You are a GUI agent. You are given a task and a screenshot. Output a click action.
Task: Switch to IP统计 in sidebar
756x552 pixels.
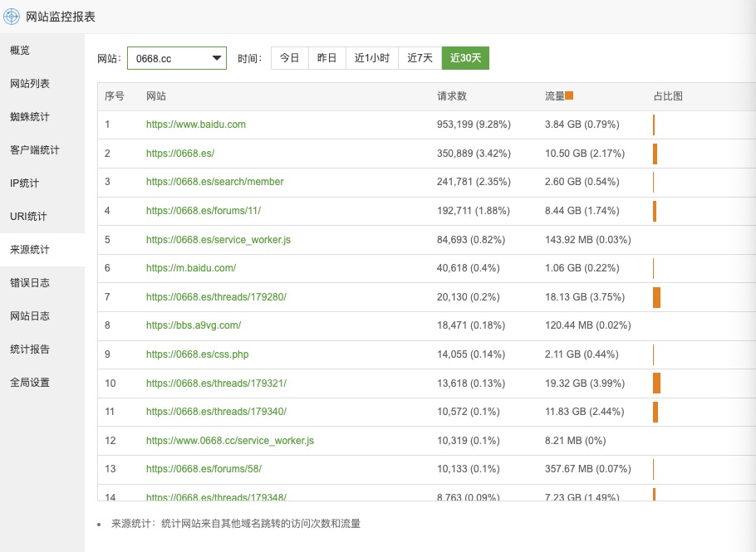tap(25, 183)
